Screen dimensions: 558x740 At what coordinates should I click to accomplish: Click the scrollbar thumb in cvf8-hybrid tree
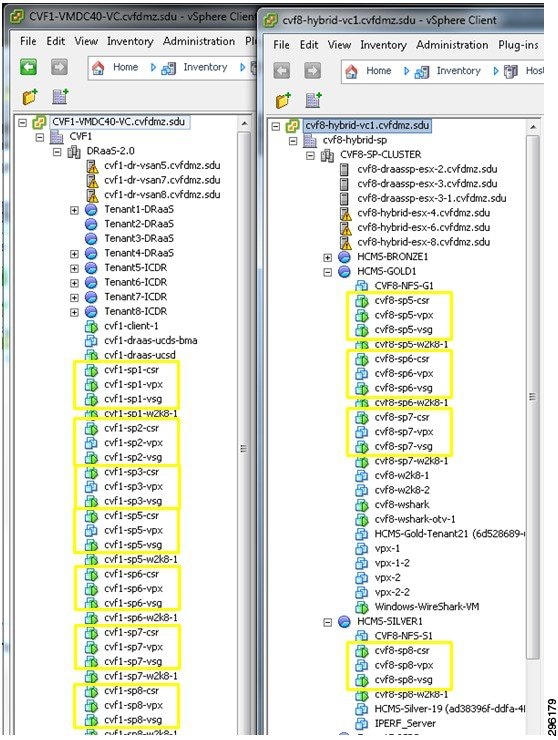(533, 396)
